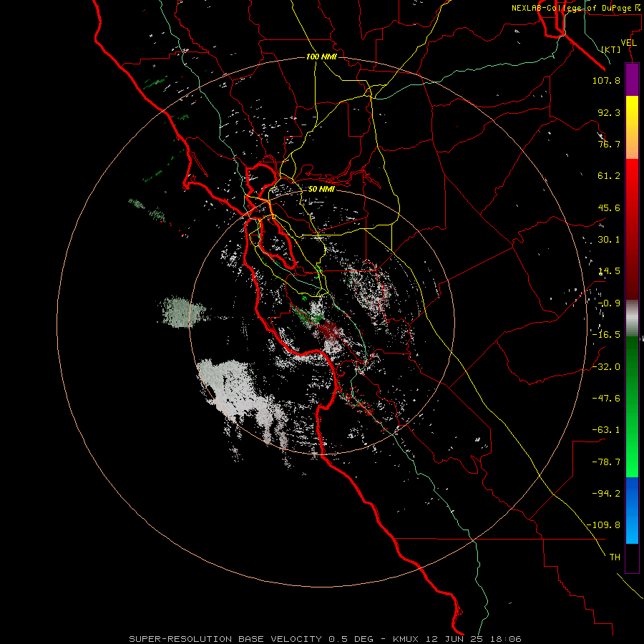Click the NEXLAB-College of DuPage watermark text
The image size is (644, 644).
[575, 8]
